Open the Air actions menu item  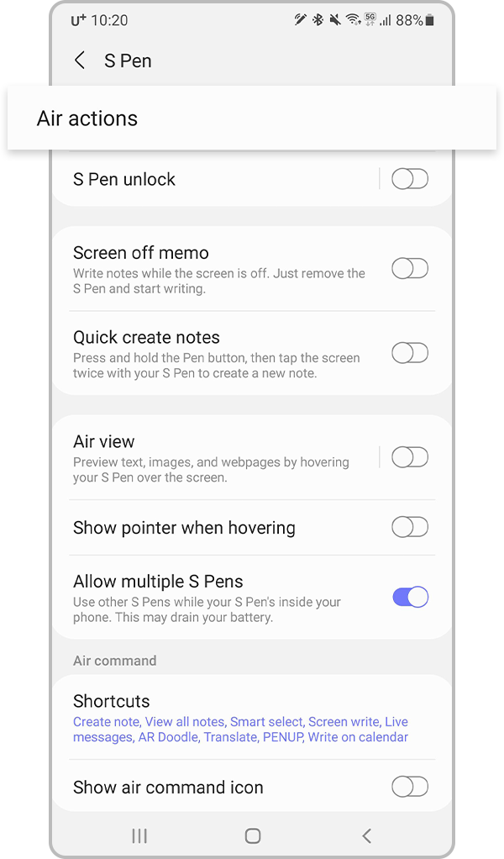coord(252,118)
